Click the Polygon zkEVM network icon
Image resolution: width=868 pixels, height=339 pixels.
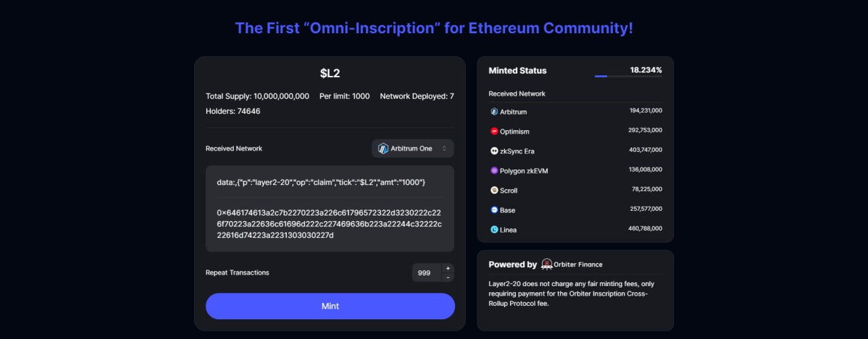[x=494, y=171]
